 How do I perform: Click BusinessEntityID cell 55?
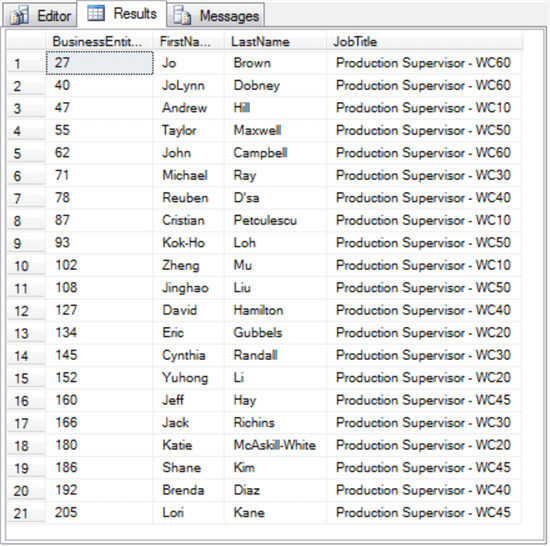click(100, 130)
